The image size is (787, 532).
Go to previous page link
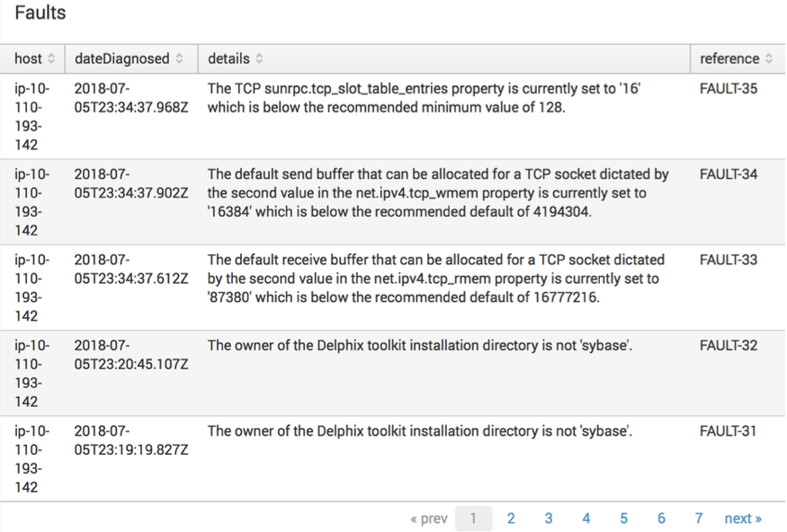tap(428, 519)
